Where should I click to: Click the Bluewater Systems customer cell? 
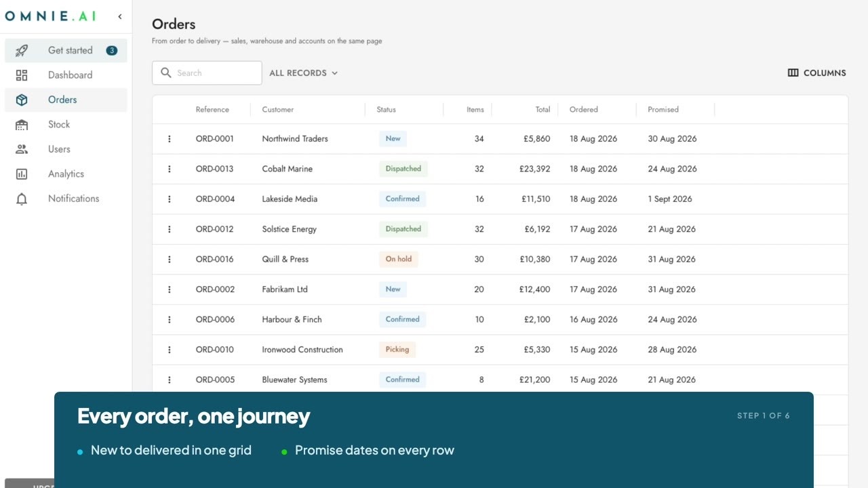[295, 380]
